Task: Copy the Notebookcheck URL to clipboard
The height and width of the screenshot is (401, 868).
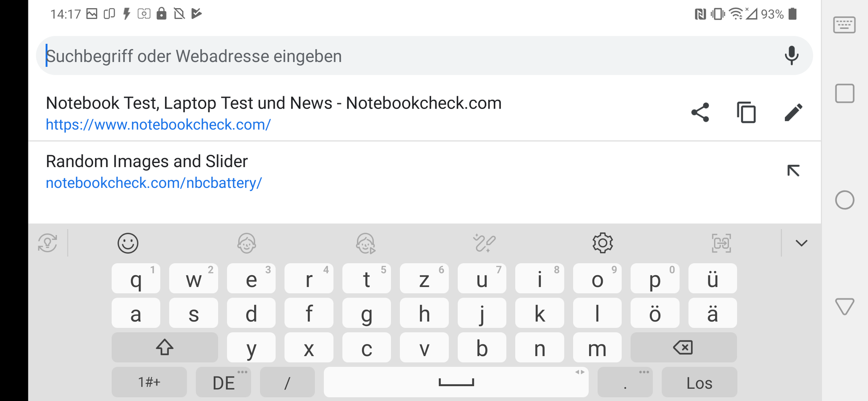Action: tap(746, 112)
